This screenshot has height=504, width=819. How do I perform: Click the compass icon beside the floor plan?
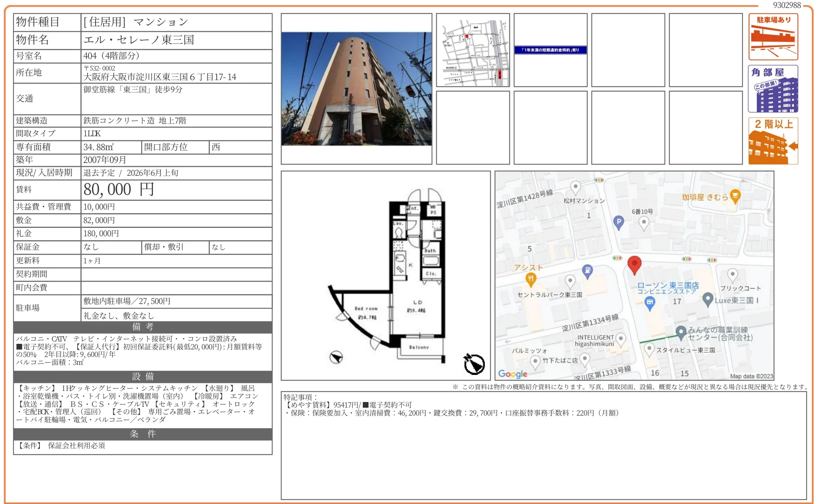[x=474, y=364]
